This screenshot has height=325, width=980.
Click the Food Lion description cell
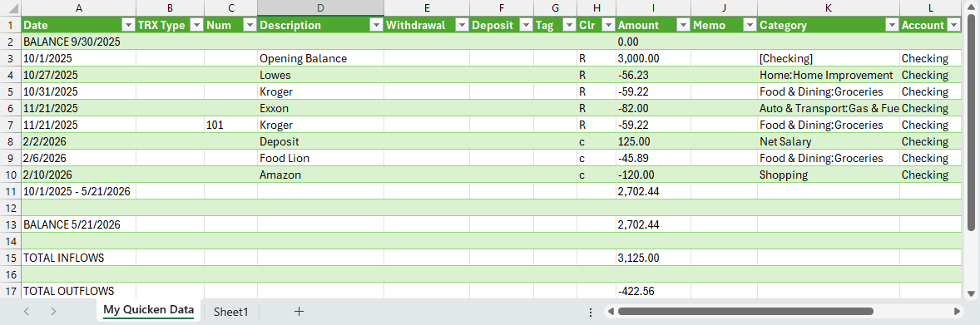point(320,158)
